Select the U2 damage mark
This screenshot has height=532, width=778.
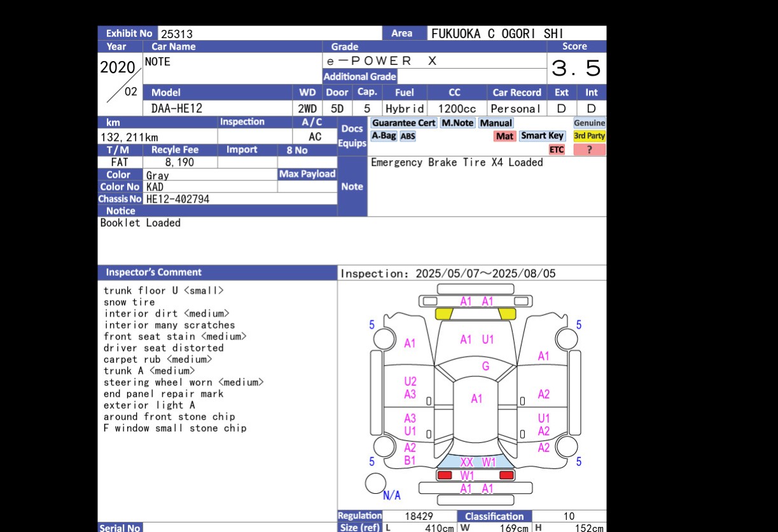(x=410, y=381)
